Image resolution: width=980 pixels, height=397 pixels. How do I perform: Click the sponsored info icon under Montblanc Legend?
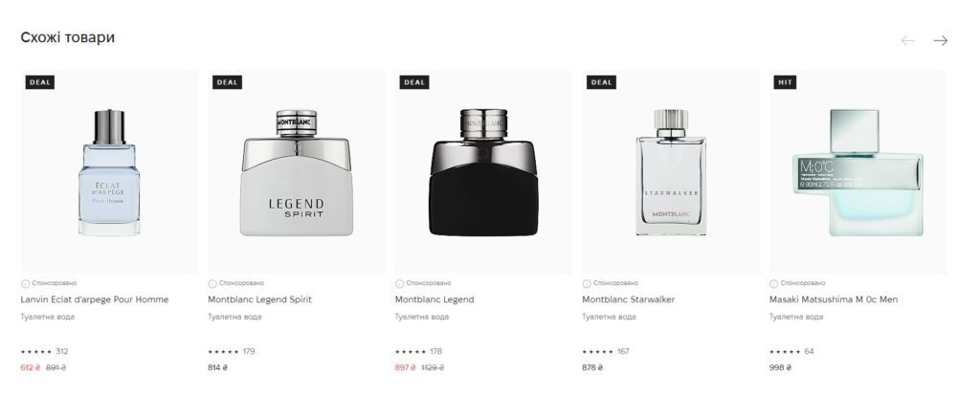[x=399, y=284]
